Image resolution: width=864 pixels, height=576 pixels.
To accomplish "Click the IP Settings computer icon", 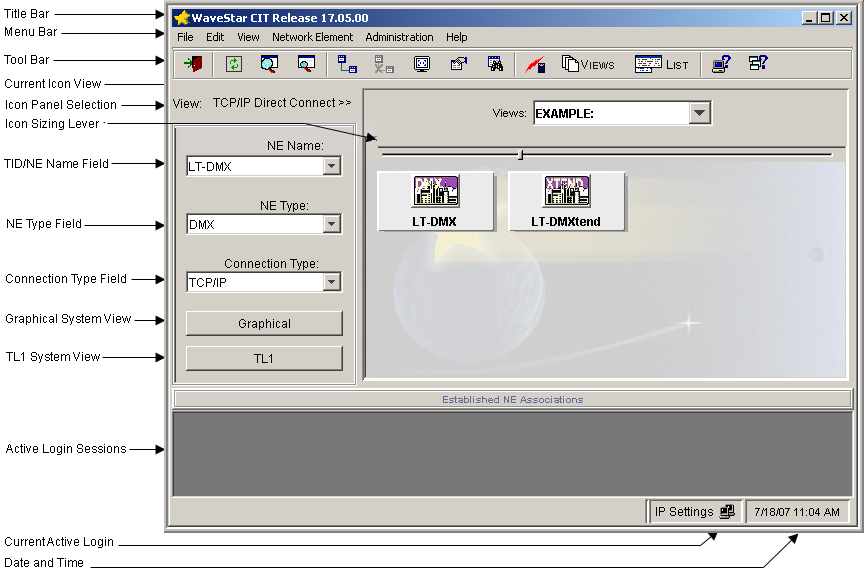I will tap(727, 512).
